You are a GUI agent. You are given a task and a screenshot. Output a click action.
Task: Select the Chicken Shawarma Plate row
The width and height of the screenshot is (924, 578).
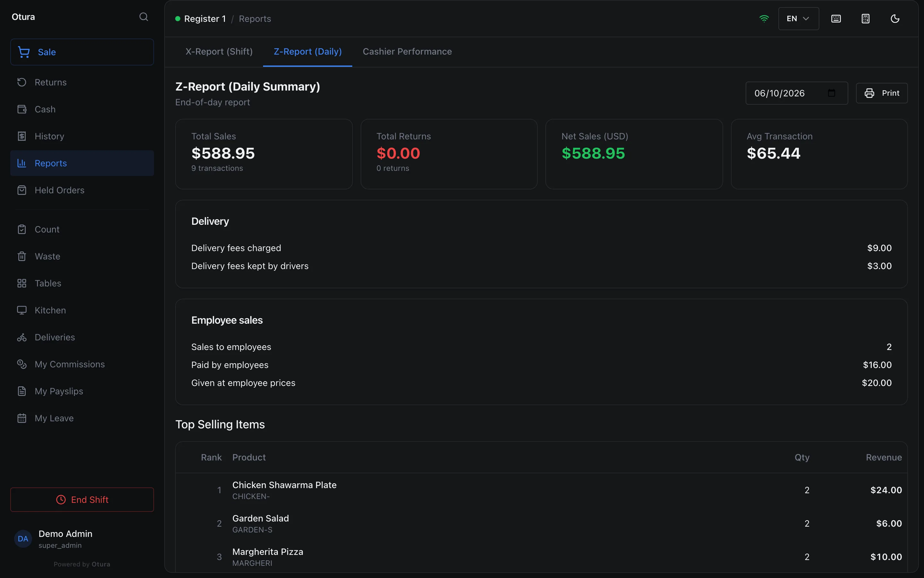click(x=542, y=490)
